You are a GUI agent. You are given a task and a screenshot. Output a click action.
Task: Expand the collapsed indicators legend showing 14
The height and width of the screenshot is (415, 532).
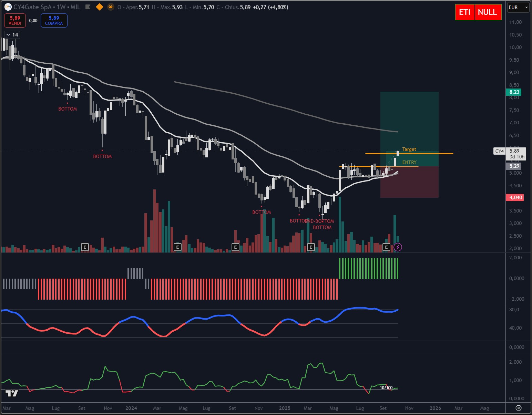pos(12,35)
